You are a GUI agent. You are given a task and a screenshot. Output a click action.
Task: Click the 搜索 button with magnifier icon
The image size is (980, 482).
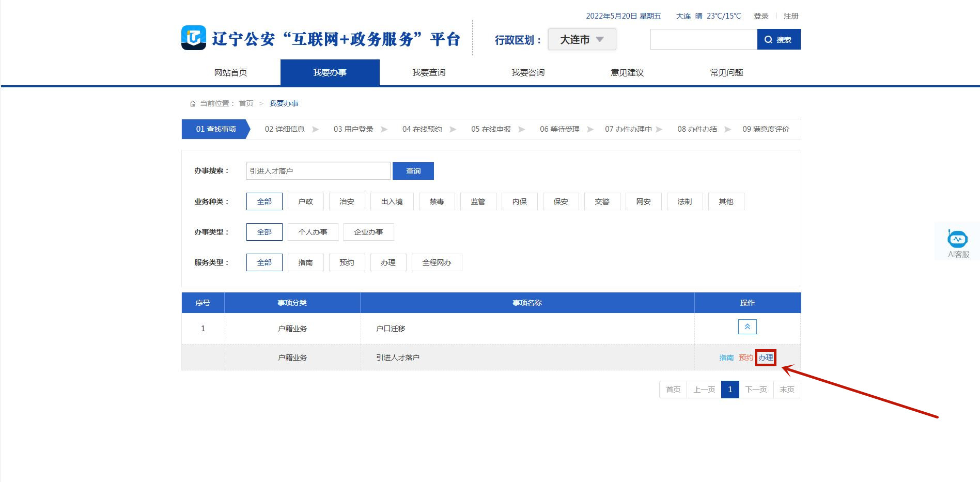point(779,40)
